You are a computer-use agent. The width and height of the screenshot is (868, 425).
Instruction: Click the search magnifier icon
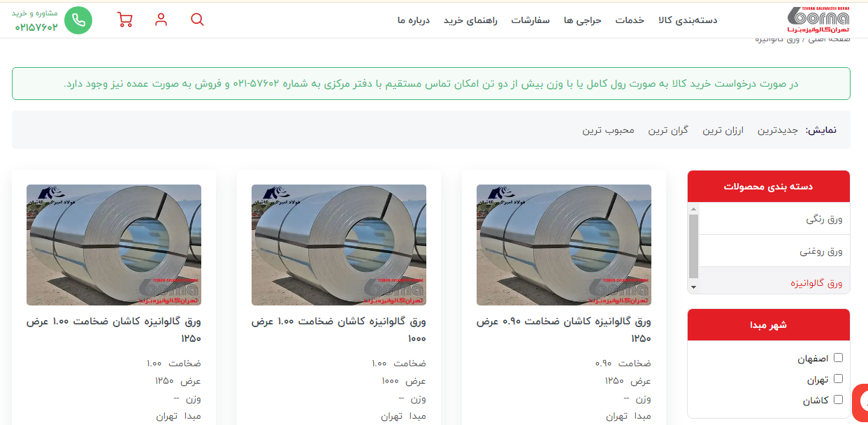[197, 20]
